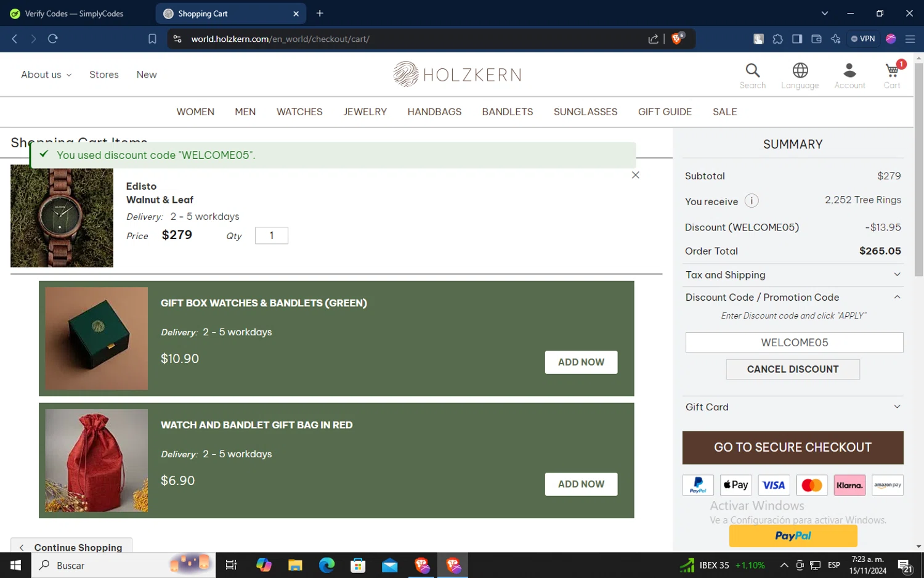Open MEN menu
924x578 pixels.
[x=245, y=112]
